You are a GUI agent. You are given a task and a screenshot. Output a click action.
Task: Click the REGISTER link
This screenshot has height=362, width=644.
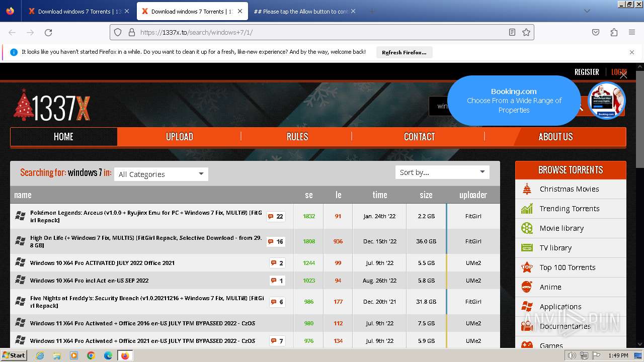point(587,72)
